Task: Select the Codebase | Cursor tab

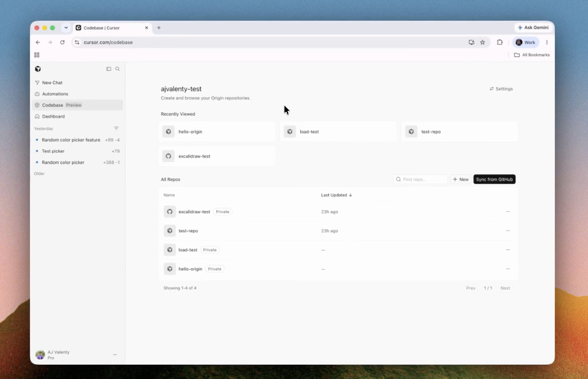Action: (x=113, y=28)
